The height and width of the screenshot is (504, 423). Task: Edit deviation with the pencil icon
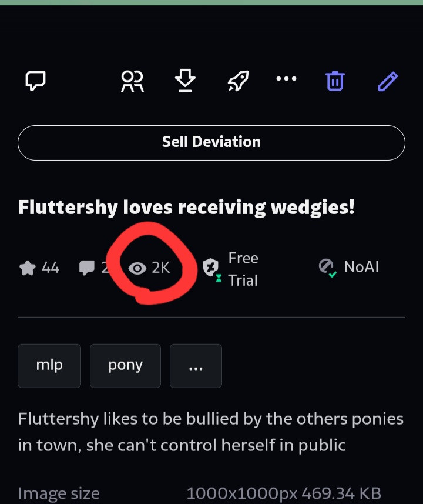pos(388,81)
